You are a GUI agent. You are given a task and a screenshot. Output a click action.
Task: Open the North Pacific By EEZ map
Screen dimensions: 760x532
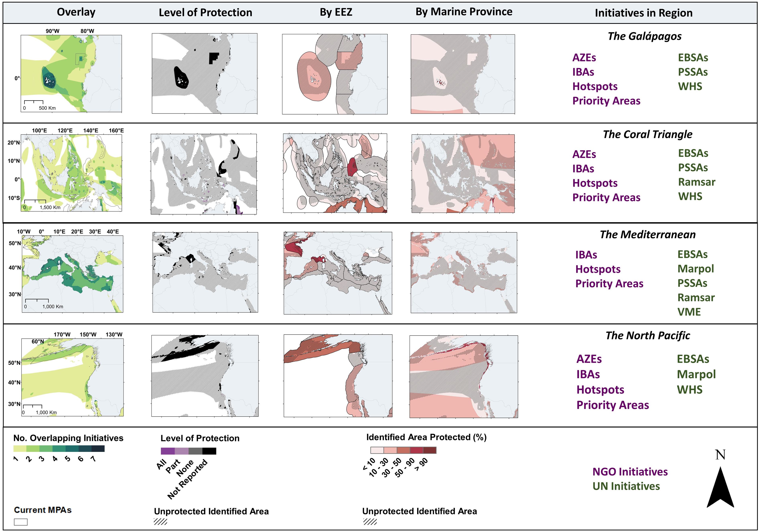click(338, 376)
